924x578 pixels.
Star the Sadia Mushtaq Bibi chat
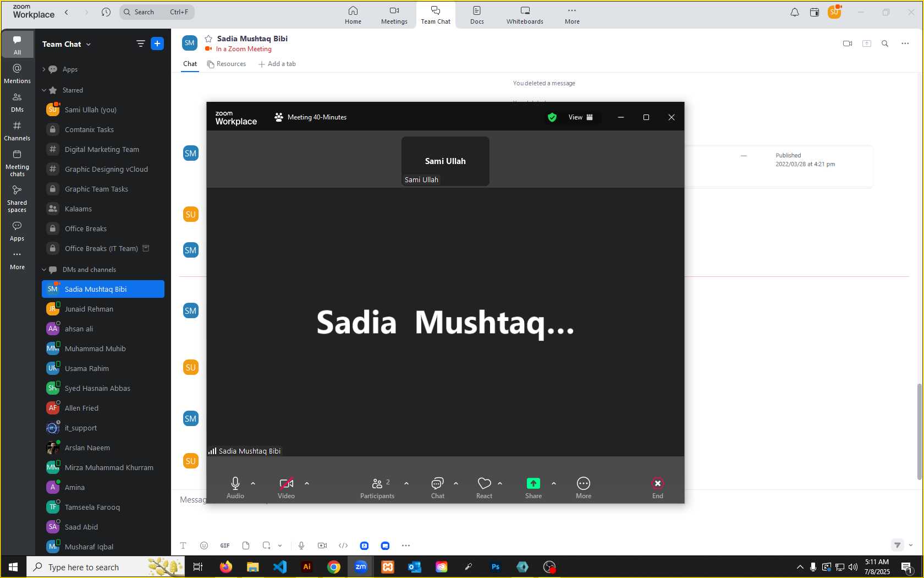click(x=208, y=39)
